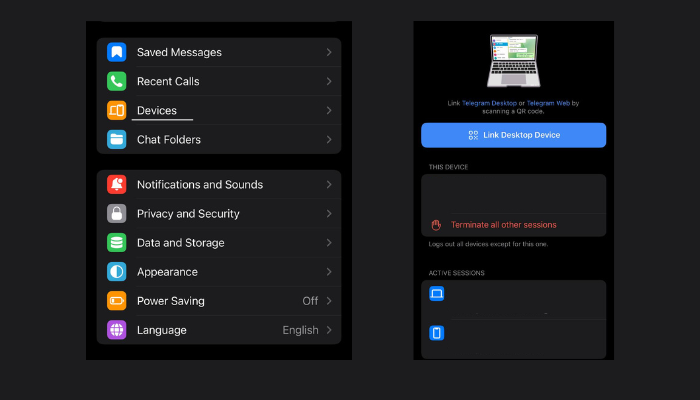This screenshot has height=400, width=700.
Task: Expand Saved Messages chevron
Action: click(x=329, y=52)
